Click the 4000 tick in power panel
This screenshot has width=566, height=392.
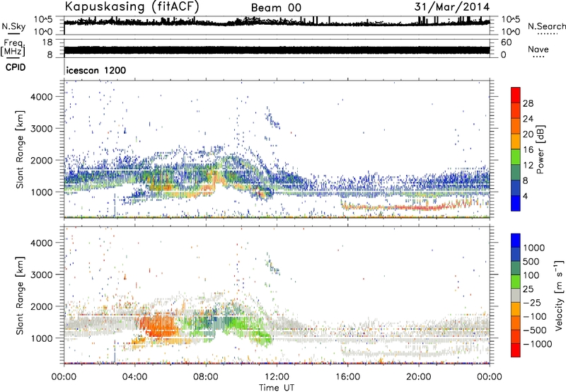tap(42, 97)
